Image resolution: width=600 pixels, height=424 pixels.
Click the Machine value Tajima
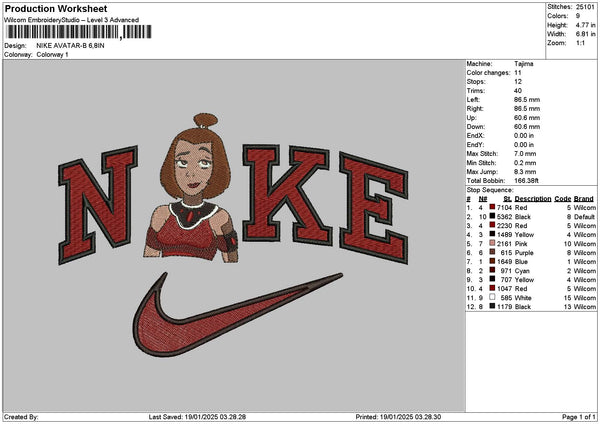(523, 64)
